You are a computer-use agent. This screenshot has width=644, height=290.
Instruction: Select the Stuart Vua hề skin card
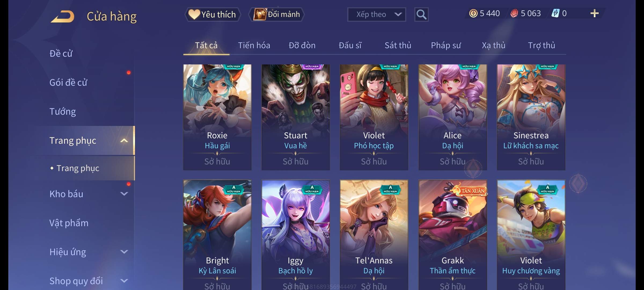click(296, 117)
